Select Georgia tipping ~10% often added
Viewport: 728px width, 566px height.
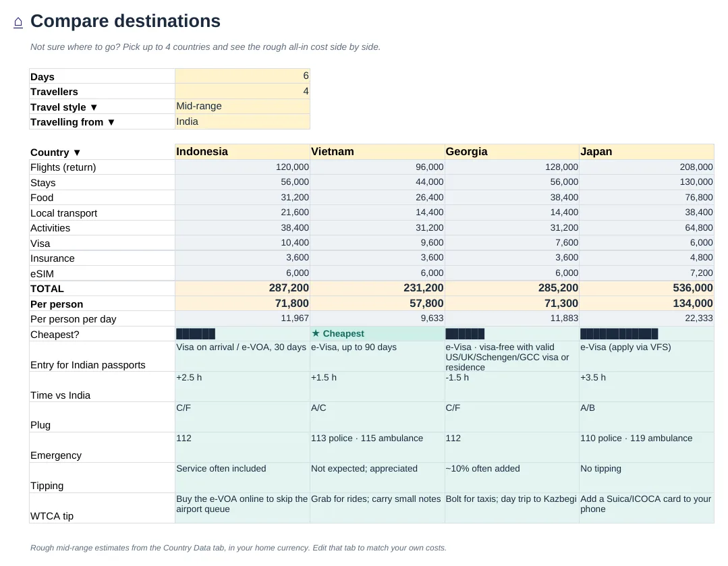[x=511, y=478]
